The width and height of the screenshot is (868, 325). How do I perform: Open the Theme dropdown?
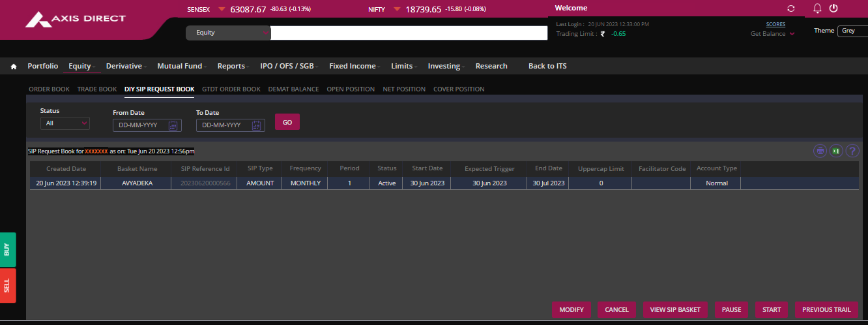click(852, 31)
